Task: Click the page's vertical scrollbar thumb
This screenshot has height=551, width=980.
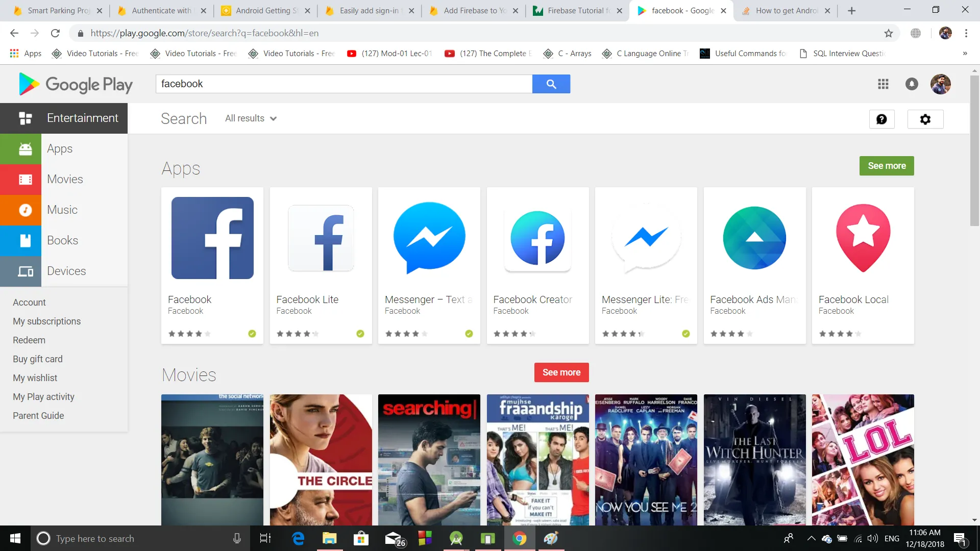Action: click(974, 151)
